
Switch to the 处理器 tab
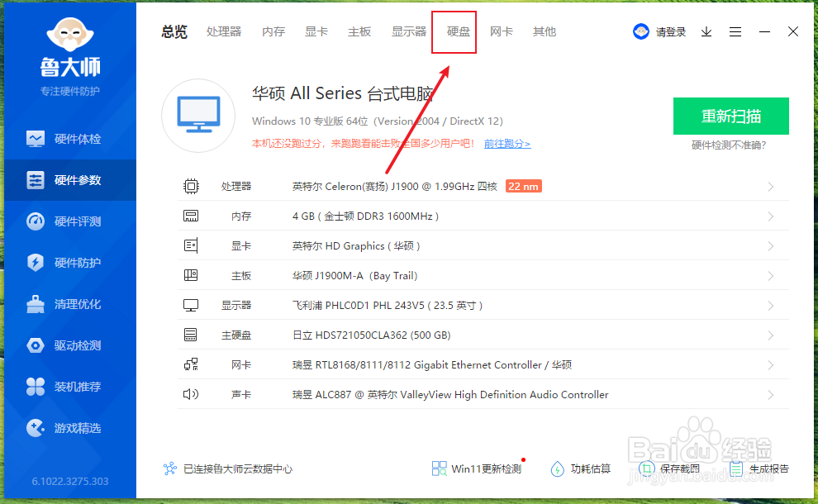click(x=224, y=32)
